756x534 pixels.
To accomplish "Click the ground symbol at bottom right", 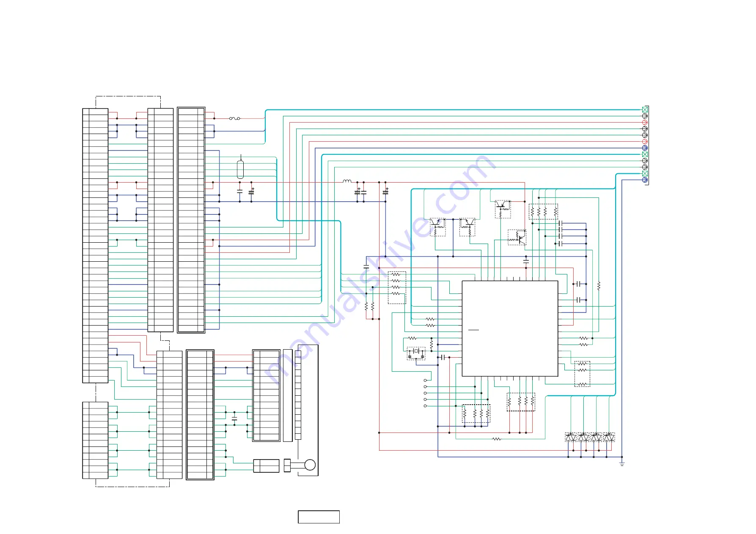I will [x=622, y=464].
